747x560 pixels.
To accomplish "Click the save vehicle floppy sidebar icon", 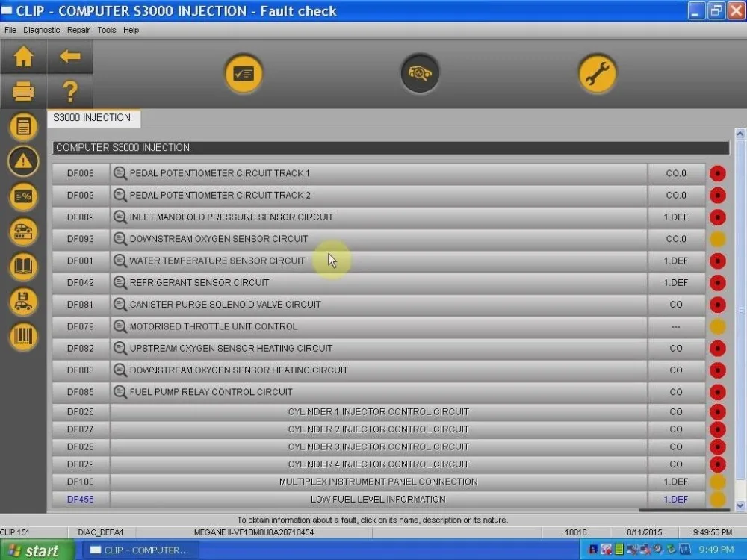I will click(23, 302).
